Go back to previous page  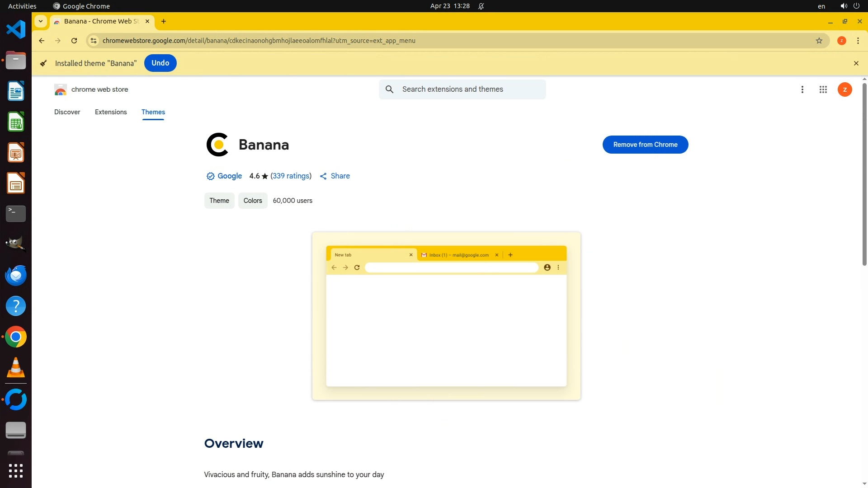[x=42, y=41]
